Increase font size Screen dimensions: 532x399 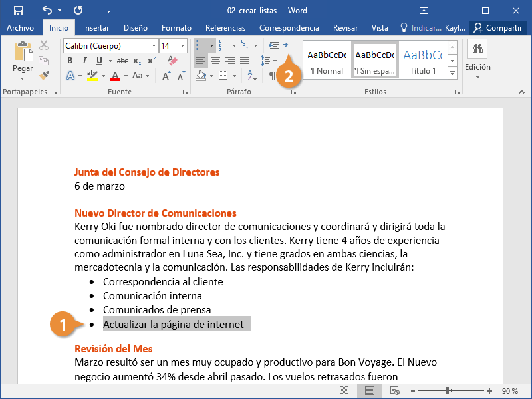pos(166,76)
